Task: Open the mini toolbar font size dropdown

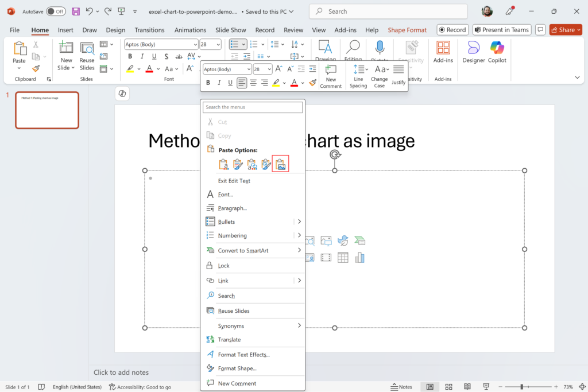Action: tap(269, 69)
